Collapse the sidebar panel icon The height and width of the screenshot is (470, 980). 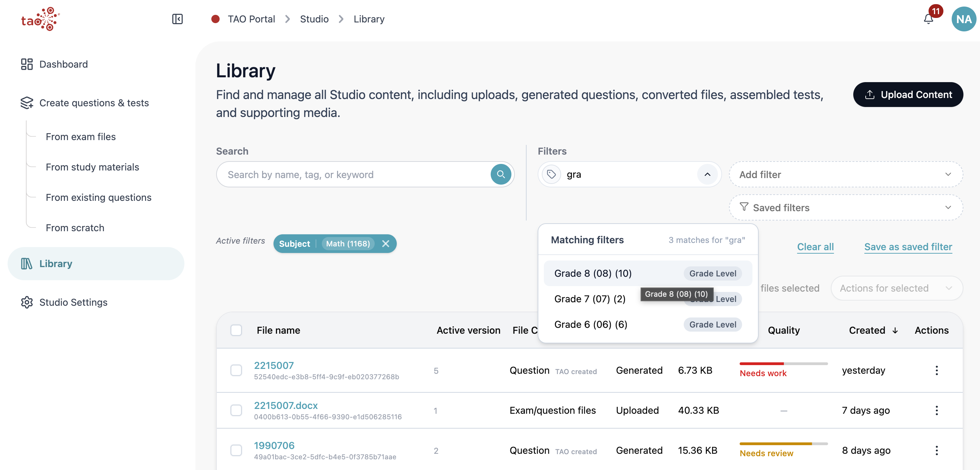[177, 19]
